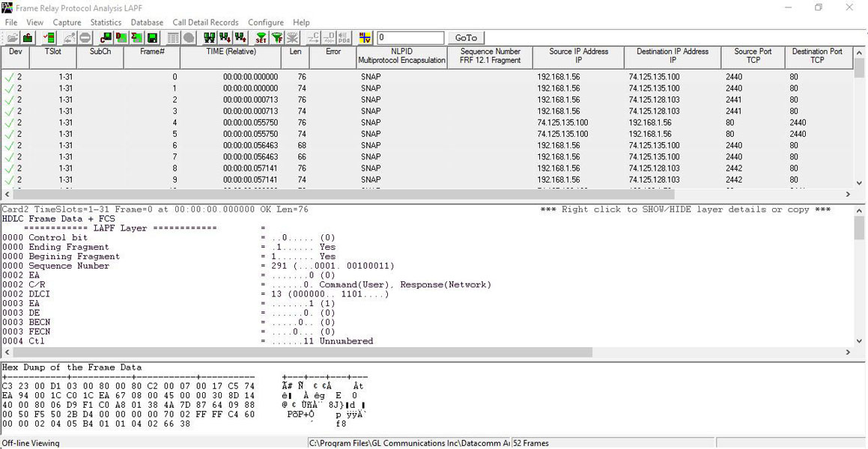Viewport: 868px width, 449px height.
Task: Click the funnel icon labeled SET
Action: 260,37
